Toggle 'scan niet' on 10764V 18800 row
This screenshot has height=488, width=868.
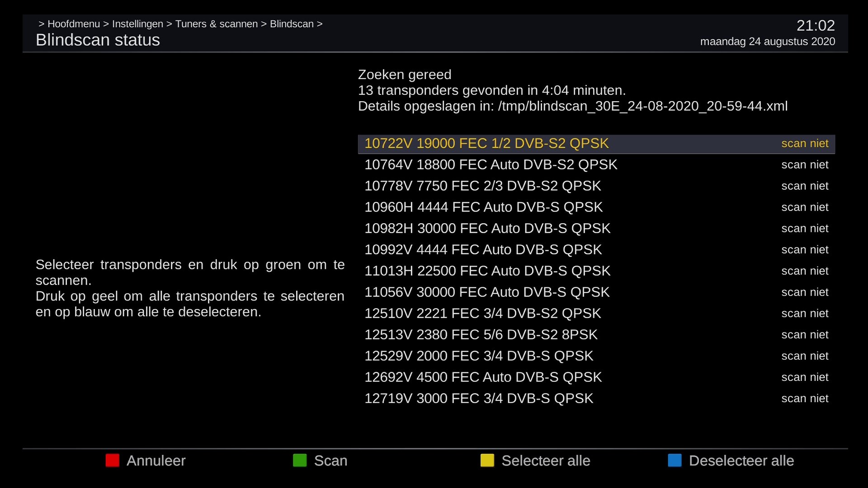coord(804,165)
